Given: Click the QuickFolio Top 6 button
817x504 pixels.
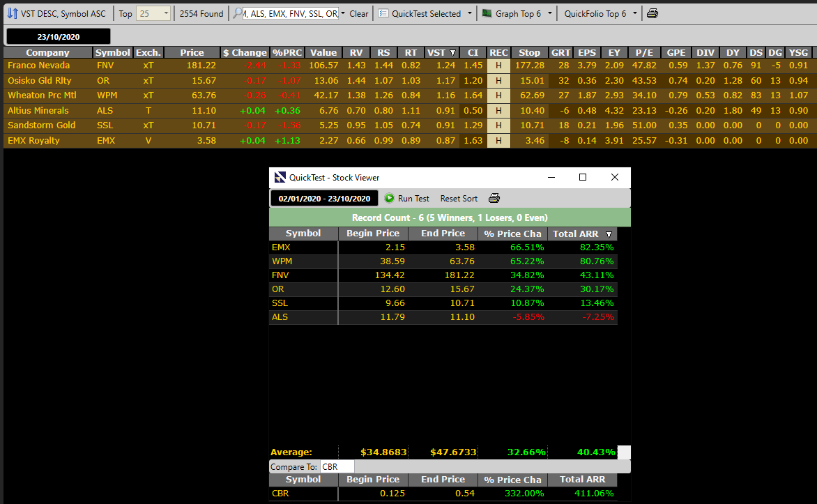Looking at the screenshot, I should pyautogui.click(x=595, y=13).
